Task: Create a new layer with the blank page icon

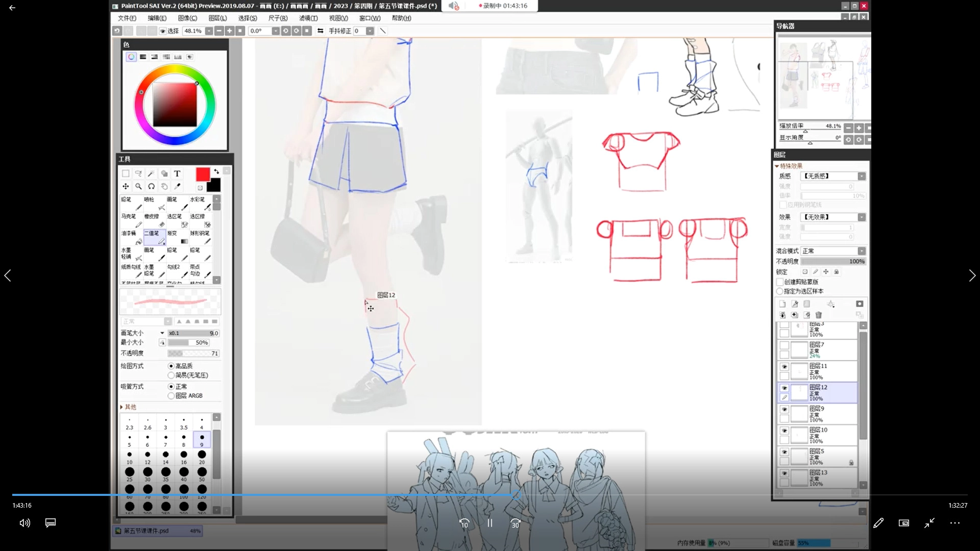Action: point(782,304)
